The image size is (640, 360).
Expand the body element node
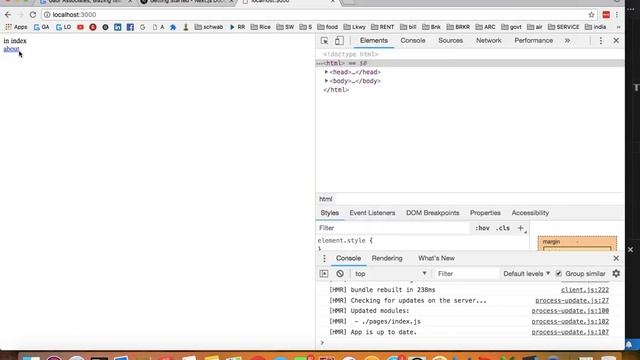coord(326,81)
